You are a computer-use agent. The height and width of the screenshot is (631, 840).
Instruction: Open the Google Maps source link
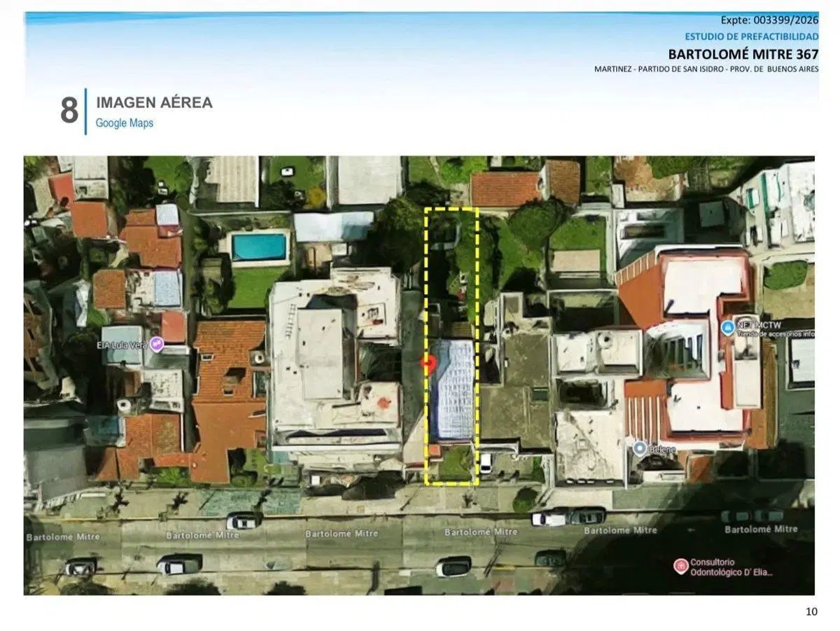click(125, 123)
